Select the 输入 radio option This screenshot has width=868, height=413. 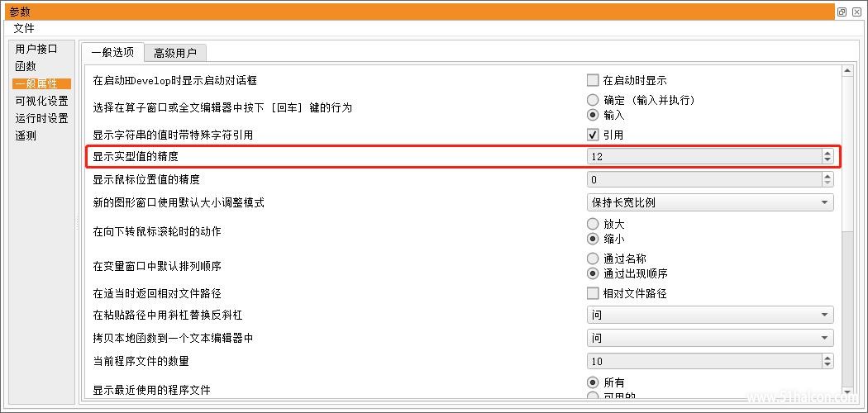[593, 115]
